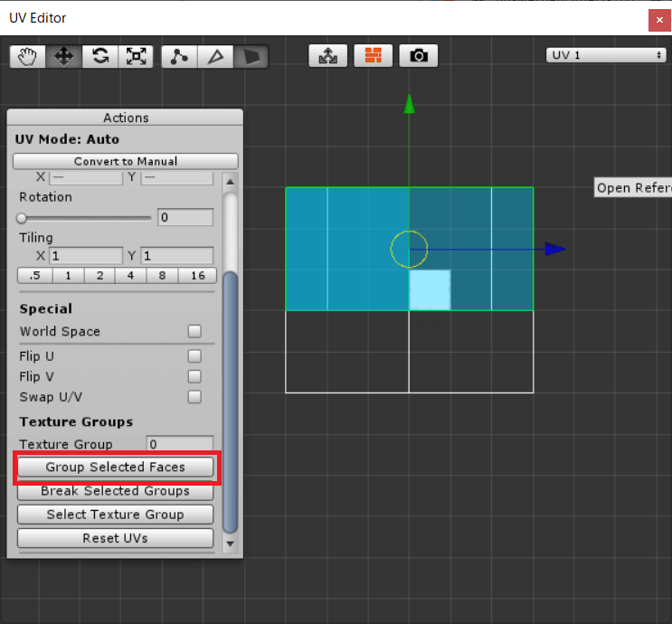The image size is (672, 624).
Task: Click the camera render UV template icon
Action: pyautogui.click(x=418, y=56)
